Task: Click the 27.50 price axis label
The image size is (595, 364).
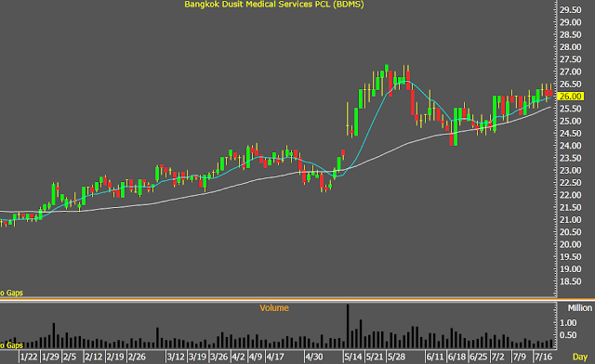Action: point(570,59)
